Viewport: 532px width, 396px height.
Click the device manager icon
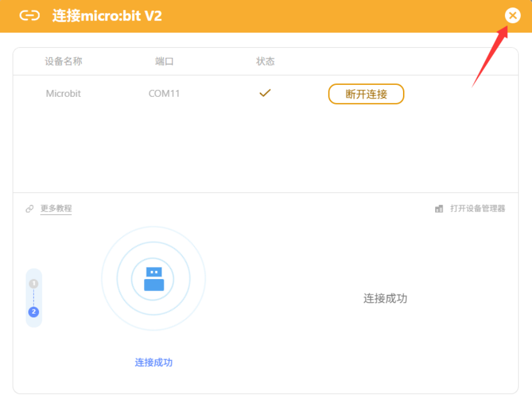tap(439, 209)
